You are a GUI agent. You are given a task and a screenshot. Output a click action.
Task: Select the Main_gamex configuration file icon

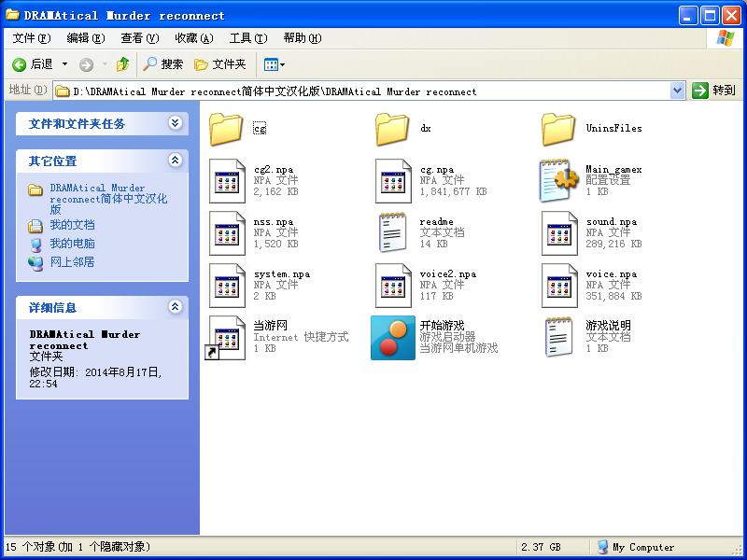558,181
